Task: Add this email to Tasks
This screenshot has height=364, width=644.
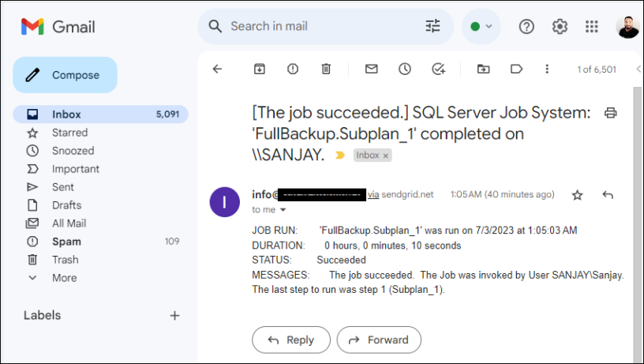Action: pos(439,69)
